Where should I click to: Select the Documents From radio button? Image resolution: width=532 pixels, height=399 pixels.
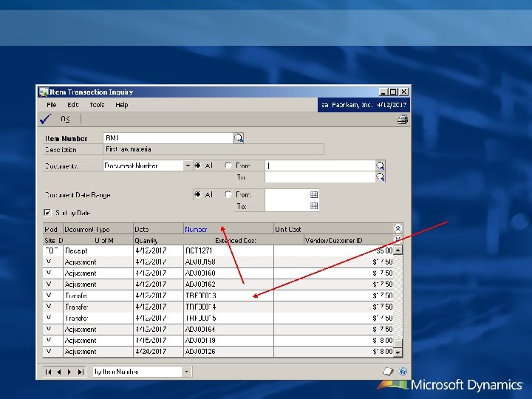click(x=228, y=166)
